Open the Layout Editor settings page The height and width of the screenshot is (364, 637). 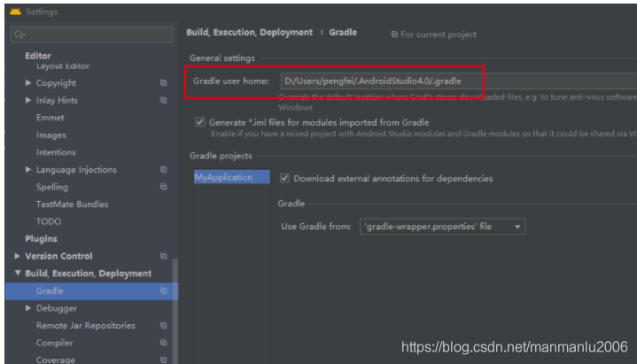(63, 66)
